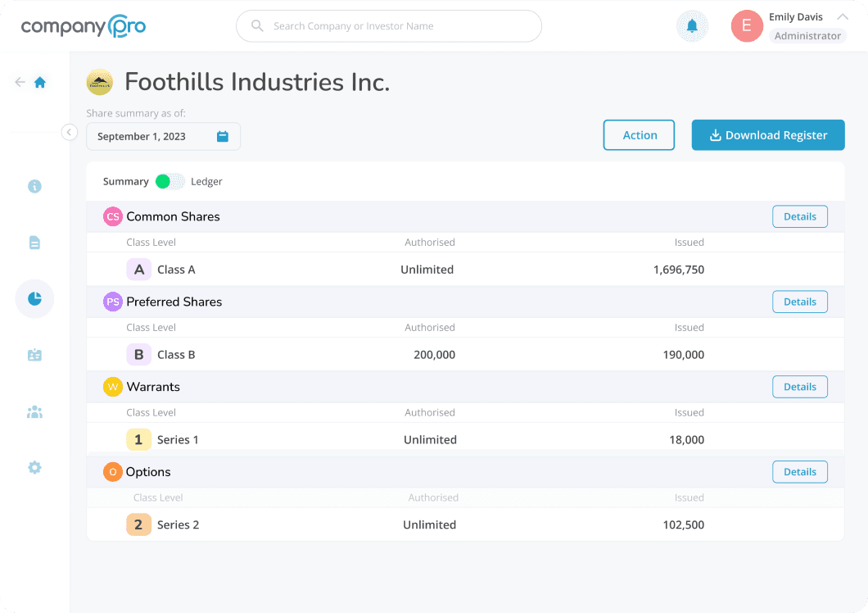Select the Summary view label

(125, 182)
